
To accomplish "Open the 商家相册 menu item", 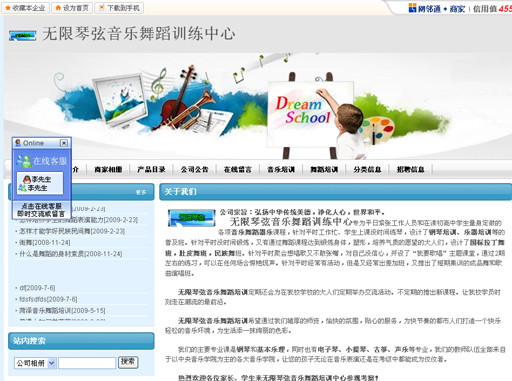I will coord(108,169).
